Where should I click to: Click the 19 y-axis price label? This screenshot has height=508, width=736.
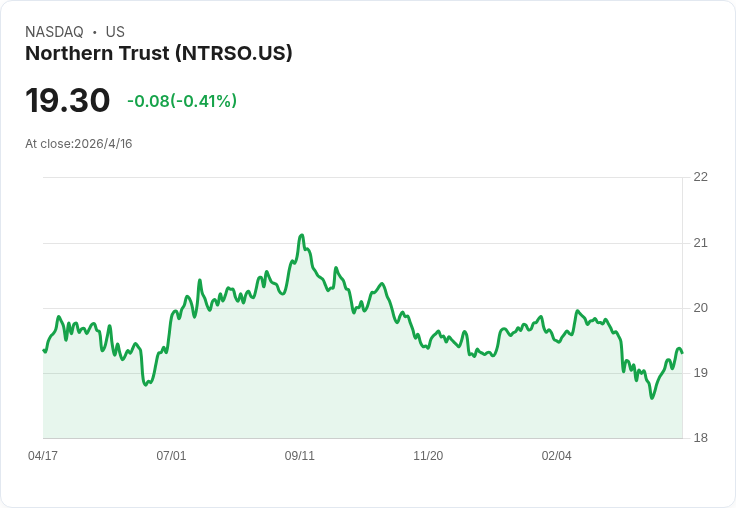click(700, 373)
